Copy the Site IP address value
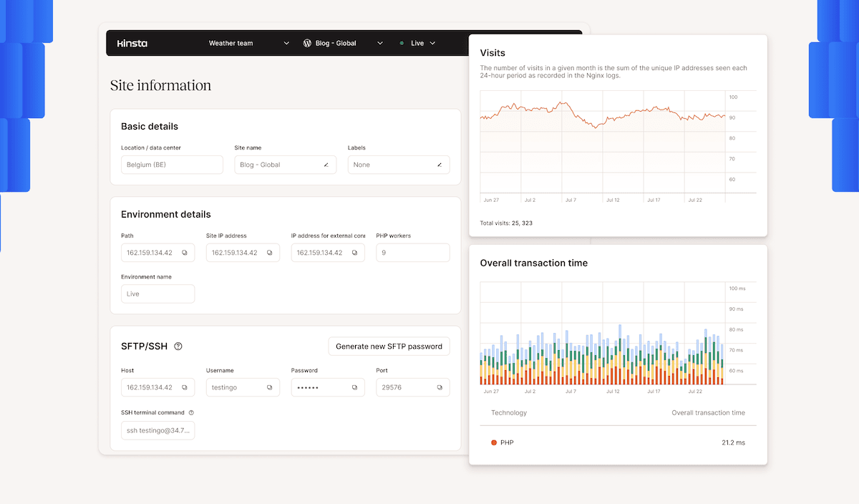859x504 pixels. pyautogui.click(x=269, y=253)
